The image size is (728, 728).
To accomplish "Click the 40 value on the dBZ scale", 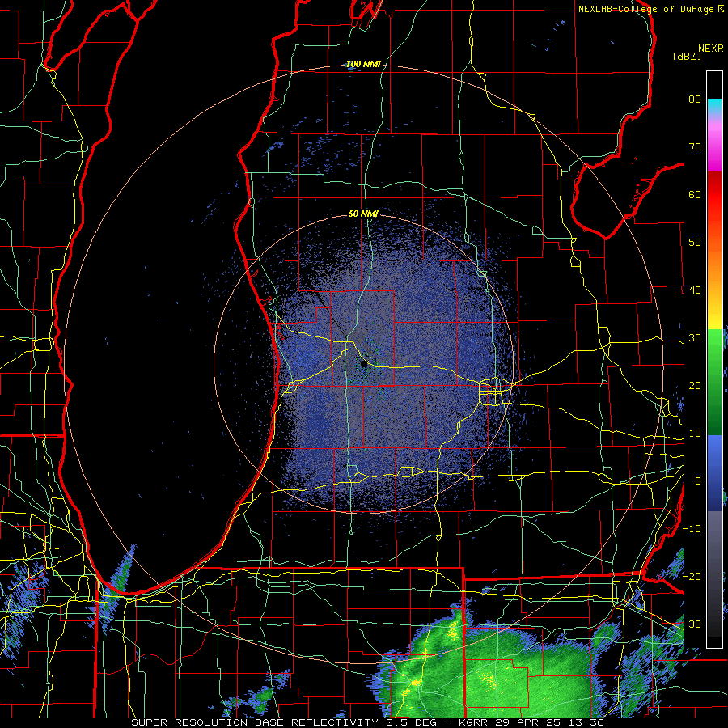I will tap(695, 290).
